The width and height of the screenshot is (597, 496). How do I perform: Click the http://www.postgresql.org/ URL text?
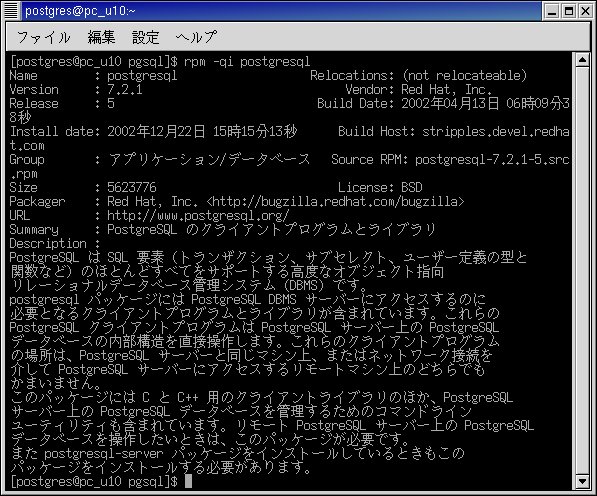click(198, 216)
